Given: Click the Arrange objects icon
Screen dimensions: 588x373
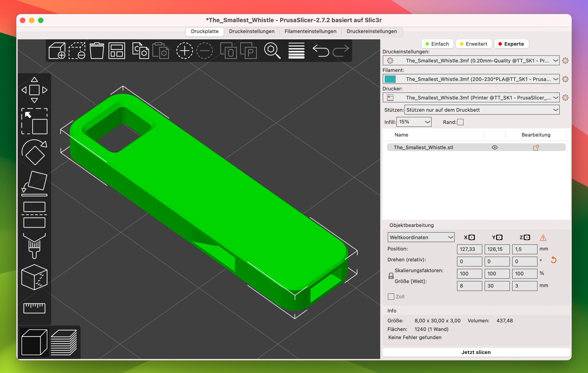Looking at the screenshot, I should coord(117,50).
